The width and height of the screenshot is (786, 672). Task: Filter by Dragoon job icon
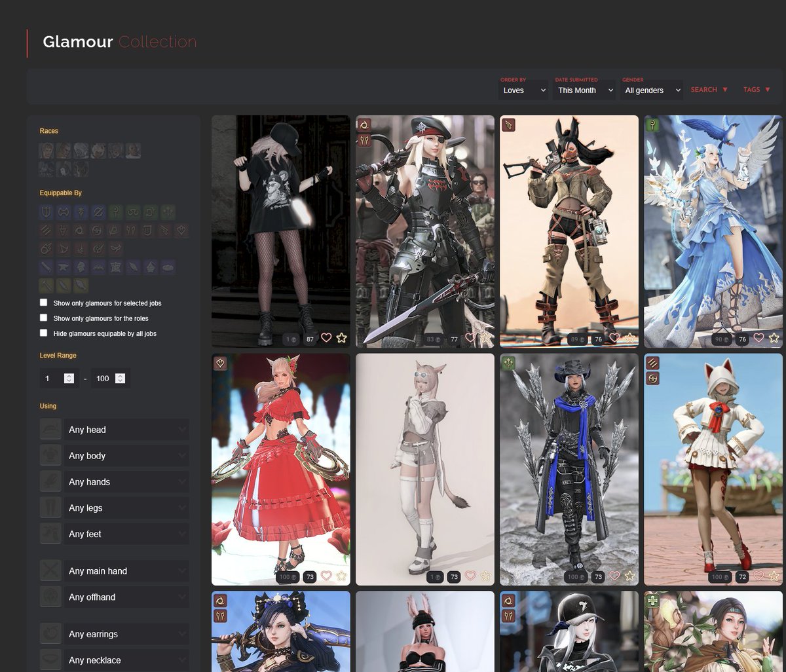click(63, 231)
